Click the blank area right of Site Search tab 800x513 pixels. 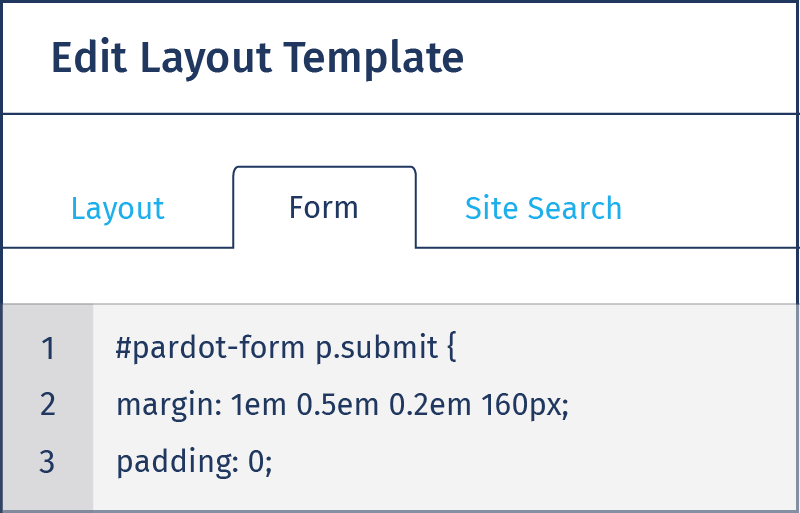click(x=709, y=208)
